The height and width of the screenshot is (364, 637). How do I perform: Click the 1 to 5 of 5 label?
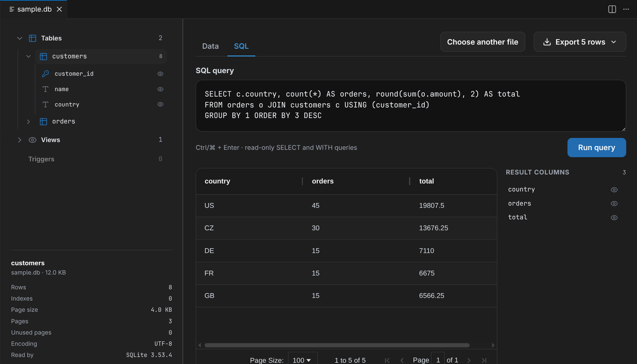click(350, 360)
